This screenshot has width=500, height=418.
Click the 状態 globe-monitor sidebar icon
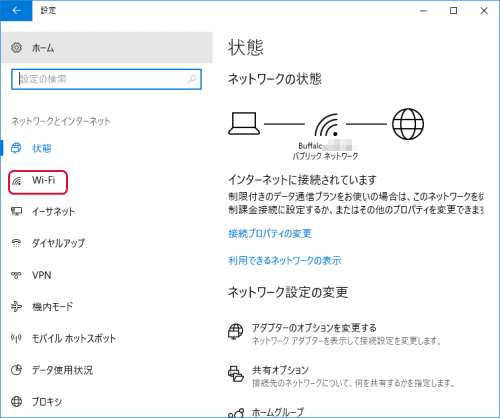pos(16,148)
